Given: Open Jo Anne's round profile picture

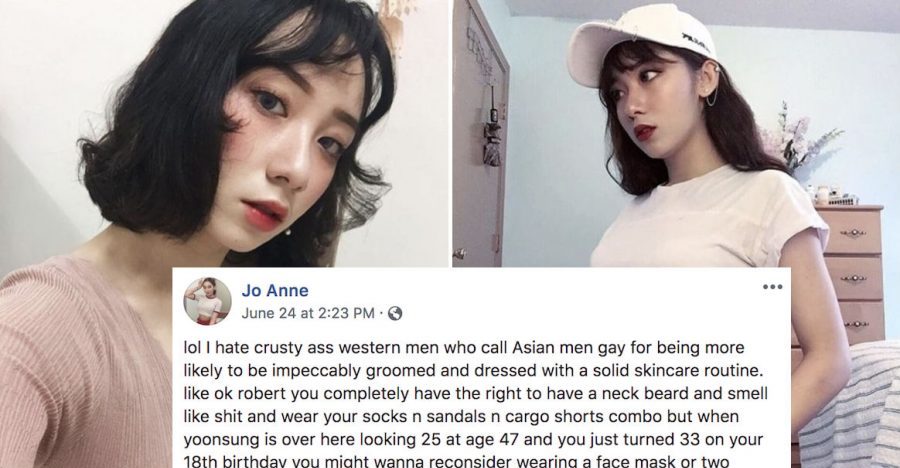Looking at the screenshot, I should 207,301.
